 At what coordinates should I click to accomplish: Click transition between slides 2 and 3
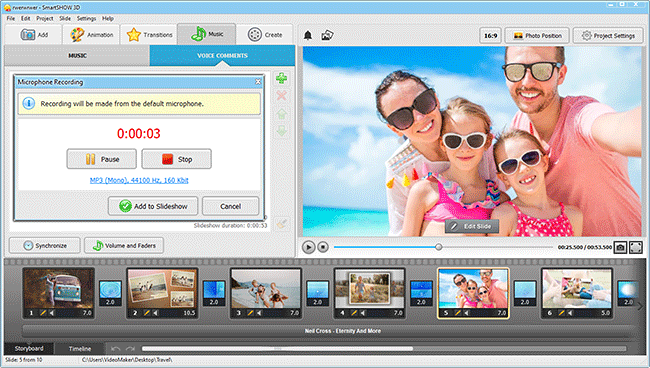point(214,293)
